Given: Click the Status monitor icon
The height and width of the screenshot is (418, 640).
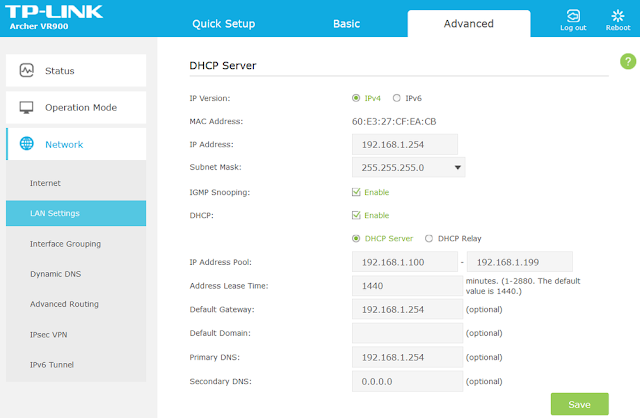Looking at the screenshot, I should tap(27, 70).
